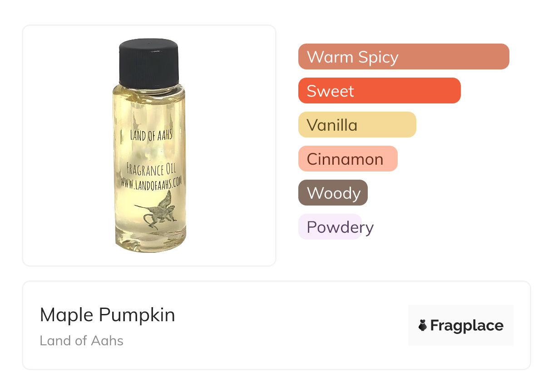Click the www.landofaahs.com URL on the bottle
This screenshot has width=553, height=392.
(x=151, y=181)
